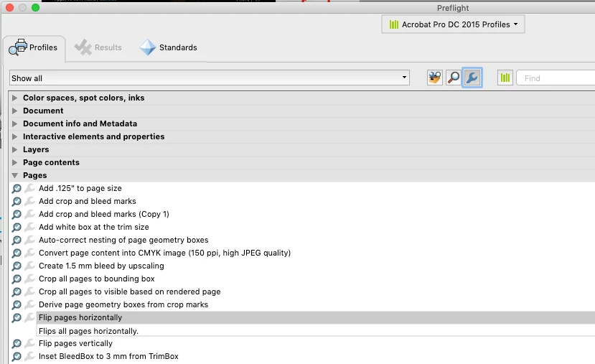
Task: Click magnifier icon for Flip pages vertically
Action: (17, 343)
